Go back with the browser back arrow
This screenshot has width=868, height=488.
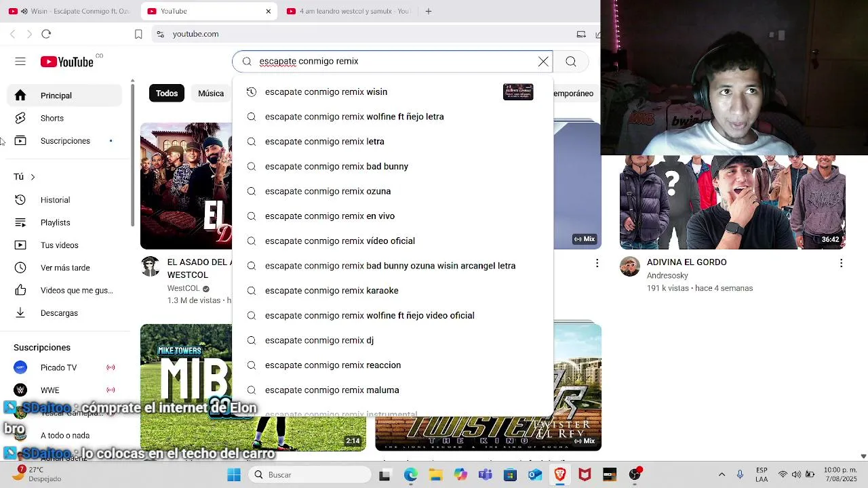[12, 34]
